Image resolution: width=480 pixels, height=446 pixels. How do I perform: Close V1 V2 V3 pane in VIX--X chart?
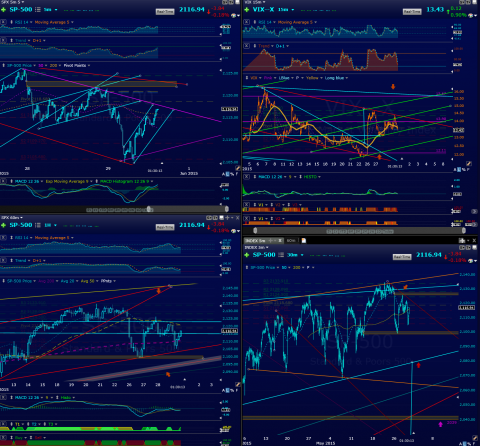(246, 205)
